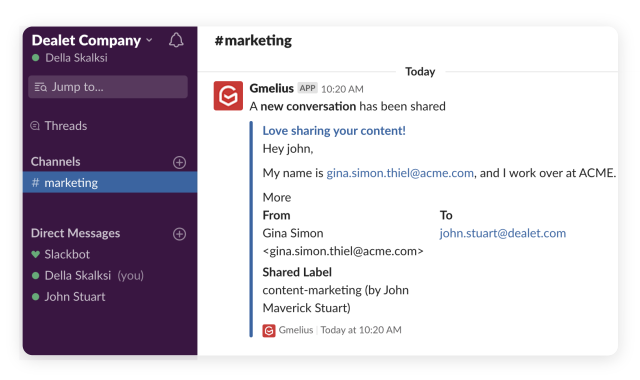The height and width of the screenshot is (380, 640).
Task: Focus the Jump to search field
Action: point(108,87)
